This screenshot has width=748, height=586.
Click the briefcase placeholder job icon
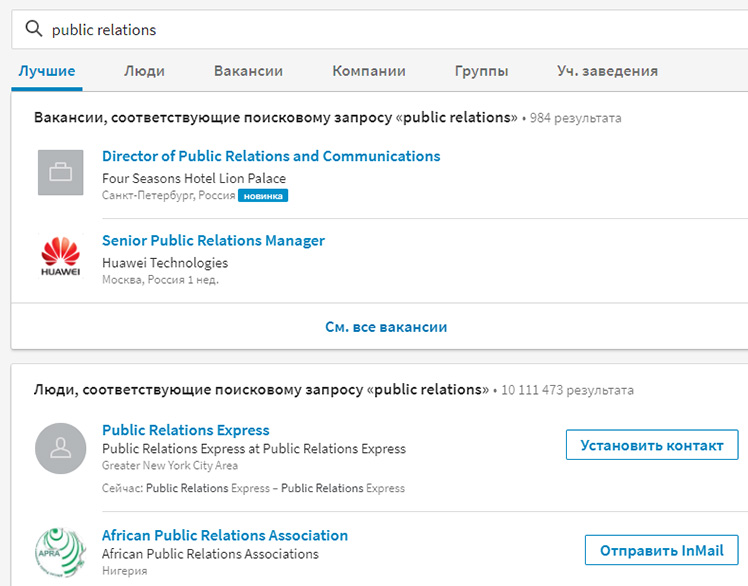pyautogui.click(x=61, y=172)
